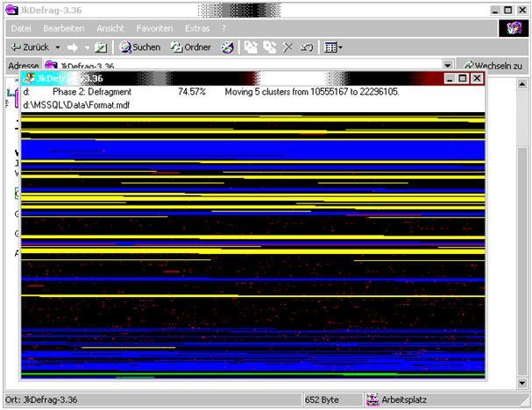This screenshot has width=532, height=410.
Task: Click the copy-to-folder toolbar icon
Action: (270, 47)
